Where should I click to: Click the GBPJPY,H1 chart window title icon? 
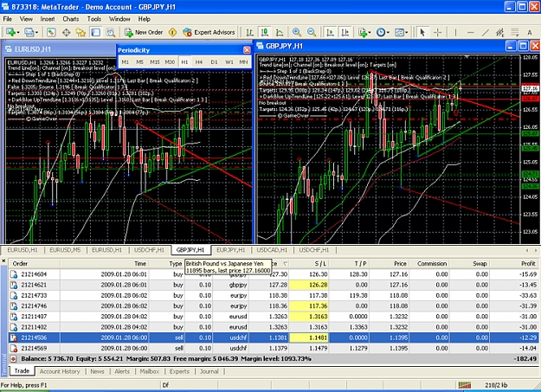click(260, 46)
